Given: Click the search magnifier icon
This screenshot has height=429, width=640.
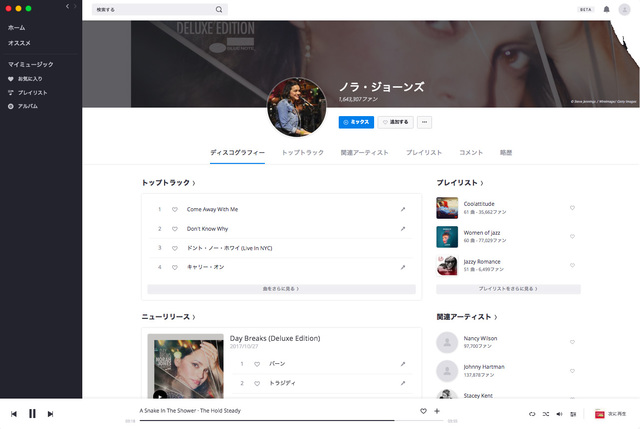Looking at the screenshot, I should (219, 9).
